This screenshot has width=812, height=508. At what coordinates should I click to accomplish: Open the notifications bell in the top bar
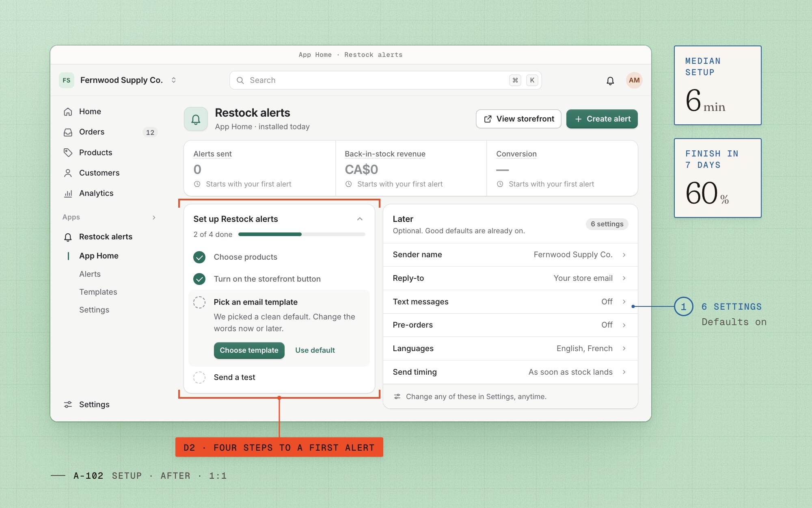tap(610, 80)
